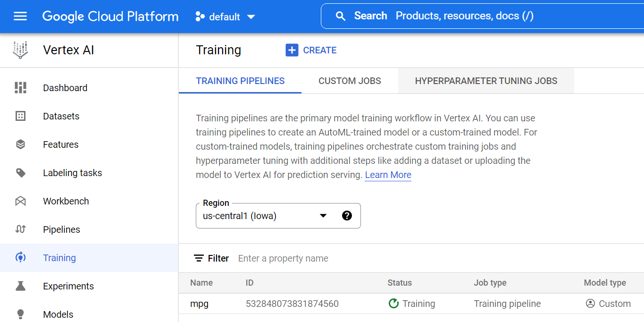Click the project selector dots icon
Viewport: 644px width, 322px height.
coord(200,17)
